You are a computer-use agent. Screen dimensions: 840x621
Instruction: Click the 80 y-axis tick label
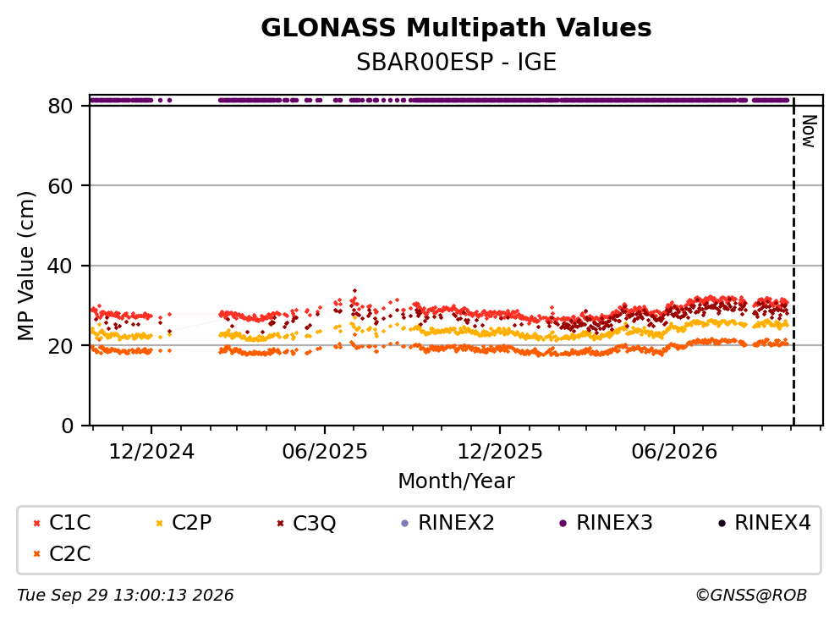coord(60,106)
